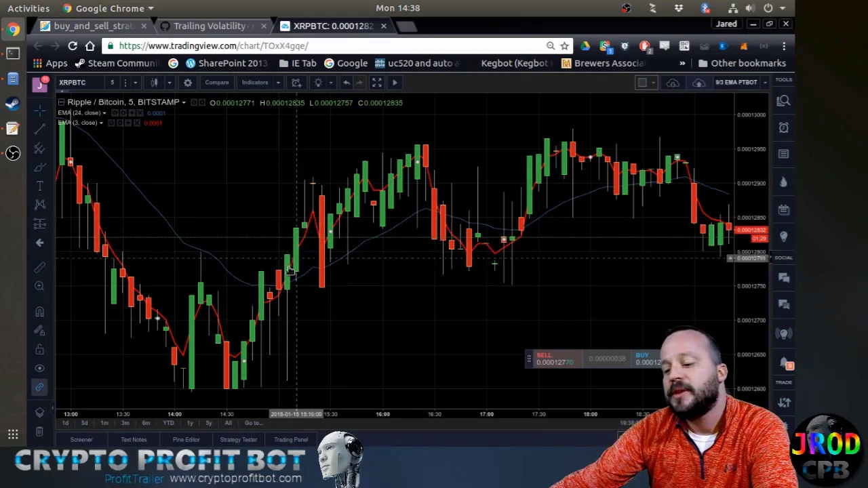Select the zoom-in magnifier tool
The image size is (868, 488).
click(39, 286)
